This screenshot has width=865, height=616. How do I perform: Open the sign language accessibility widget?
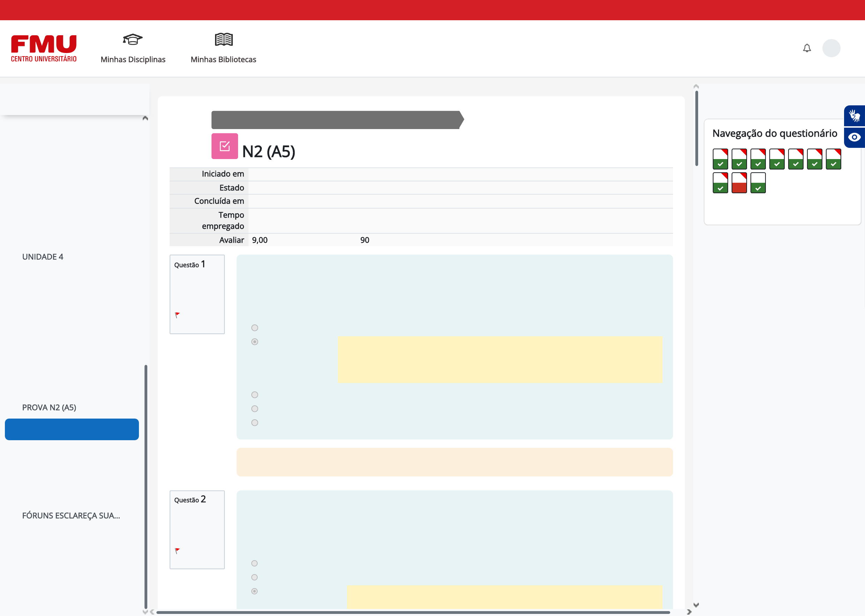pos(854,116)
